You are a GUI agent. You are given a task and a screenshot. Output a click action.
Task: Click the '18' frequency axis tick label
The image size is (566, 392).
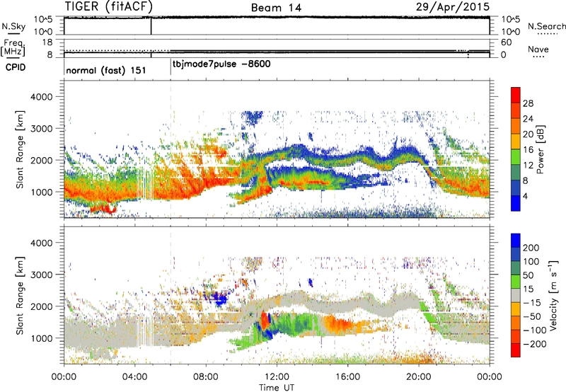[47, 42]
